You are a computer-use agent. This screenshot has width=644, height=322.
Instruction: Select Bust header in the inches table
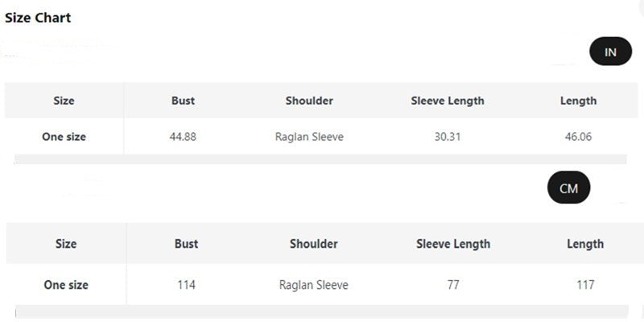pyautogui.click(x=183, y=101)
